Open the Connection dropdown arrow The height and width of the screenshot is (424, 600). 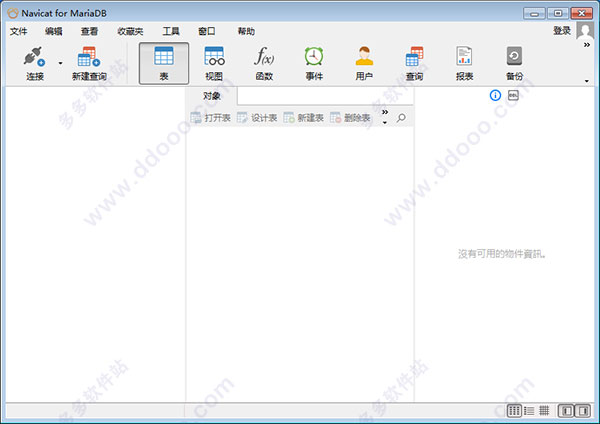60,63
